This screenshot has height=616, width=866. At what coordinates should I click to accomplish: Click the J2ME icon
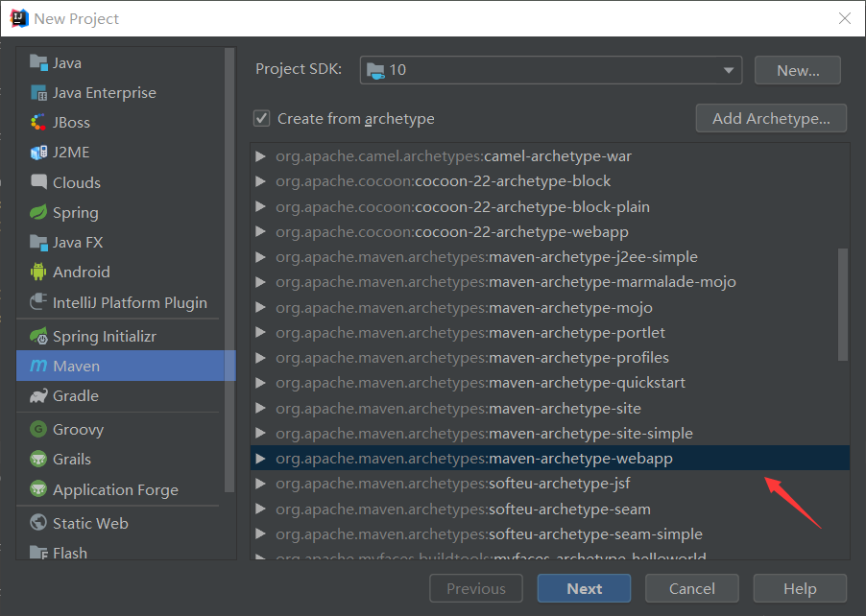pos(38,153)
